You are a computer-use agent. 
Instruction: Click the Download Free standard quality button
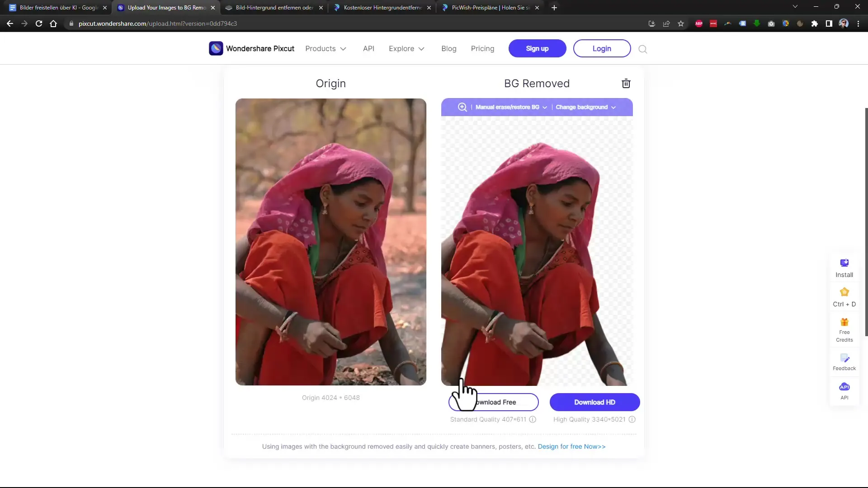[494, 402]
